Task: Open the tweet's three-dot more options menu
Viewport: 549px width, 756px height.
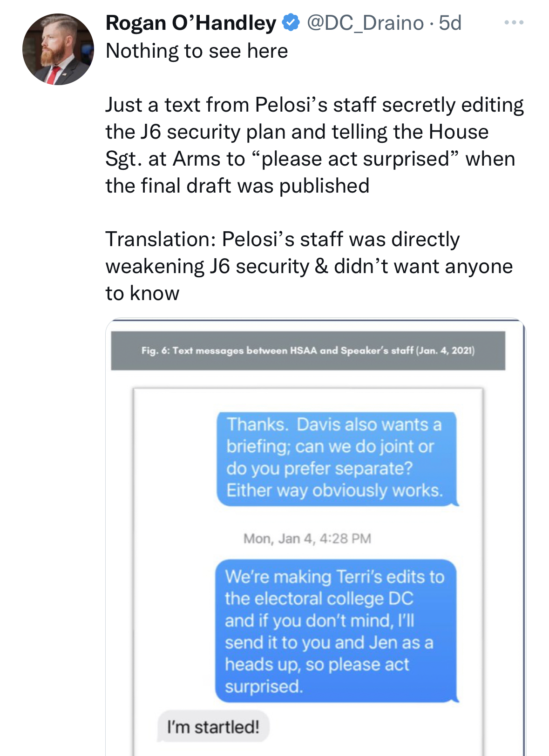Action: point(514,22)
